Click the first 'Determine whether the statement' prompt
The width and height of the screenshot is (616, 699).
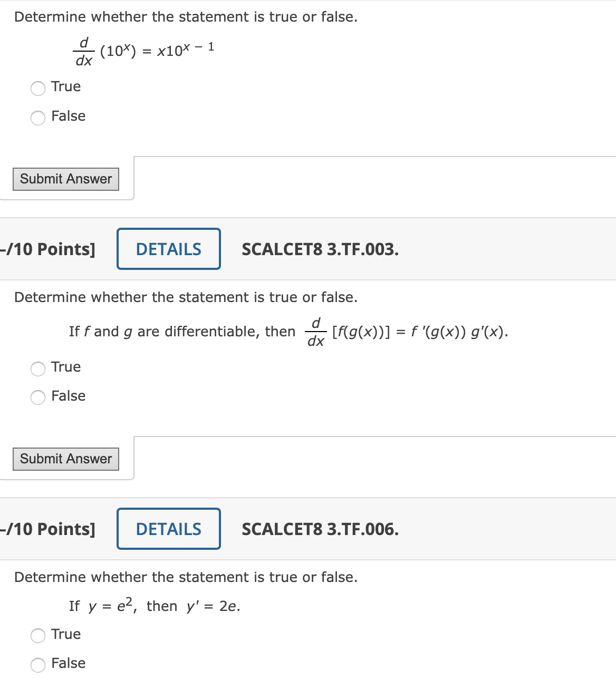click(x=186, y=17)
